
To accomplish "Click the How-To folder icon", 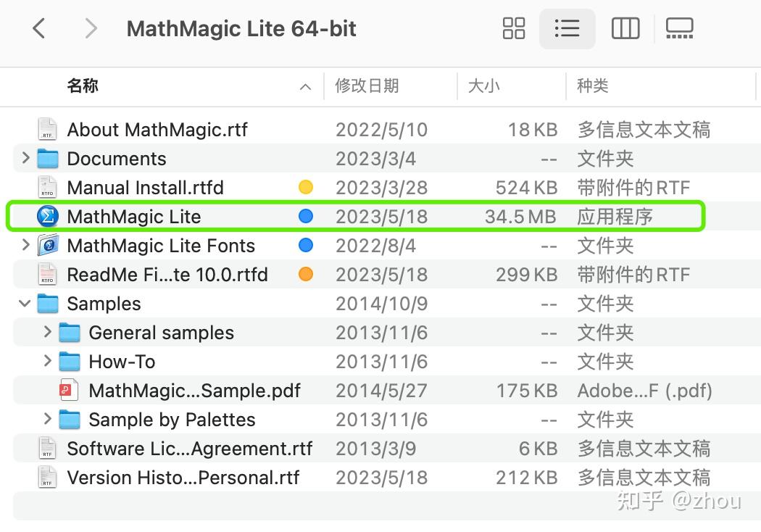I will [70, 362].
